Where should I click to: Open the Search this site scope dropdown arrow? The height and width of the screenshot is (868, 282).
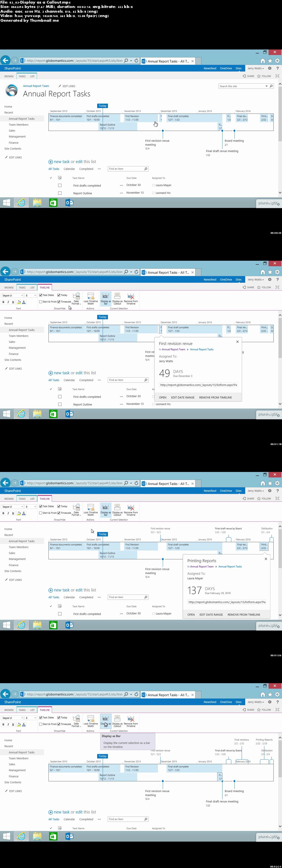[x=267, y=86]
